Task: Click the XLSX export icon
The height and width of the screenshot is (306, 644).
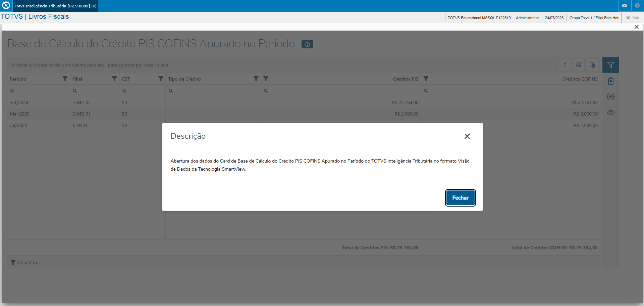Action: tap(579, 65)
